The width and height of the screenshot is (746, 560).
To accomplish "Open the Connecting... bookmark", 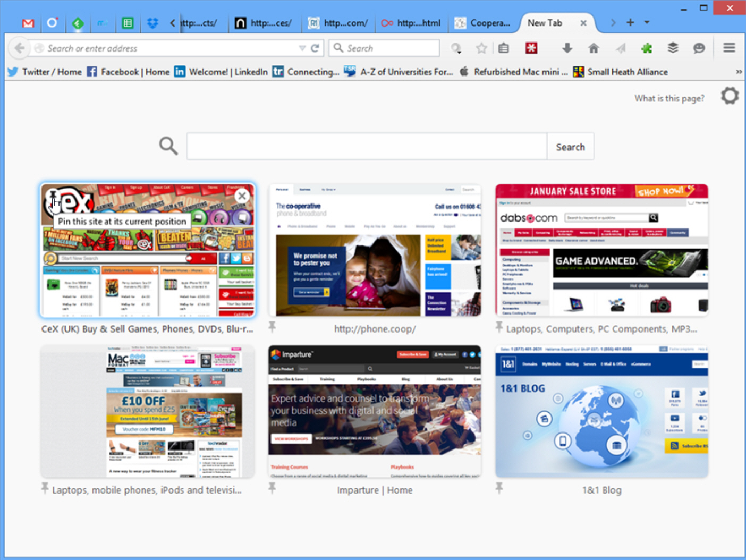I will point(306,72).
